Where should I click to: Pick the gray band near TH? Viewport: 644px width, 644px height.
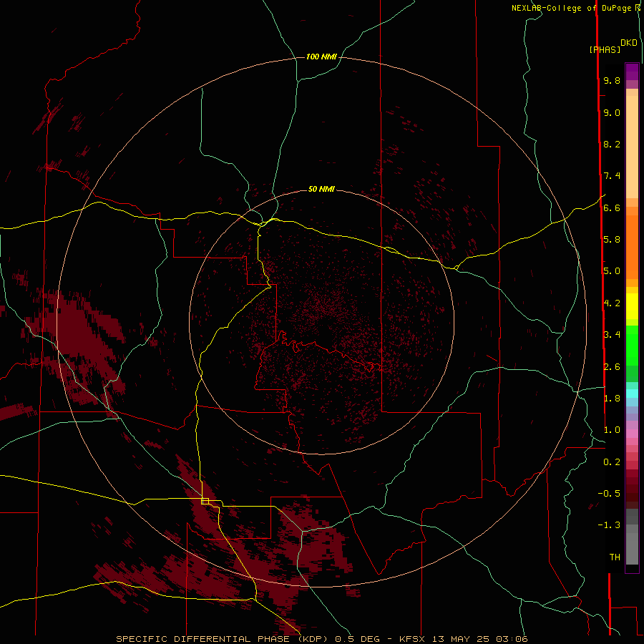[x=632, y=550]
